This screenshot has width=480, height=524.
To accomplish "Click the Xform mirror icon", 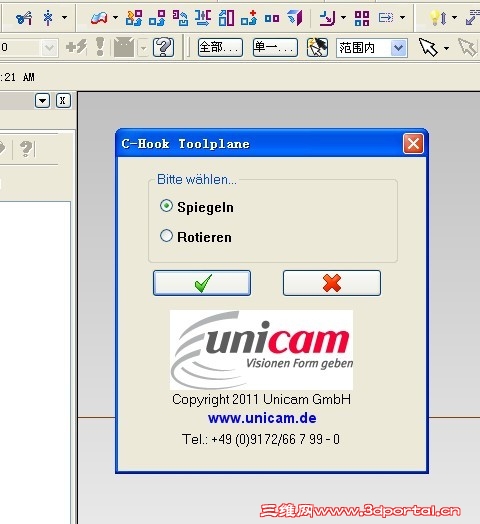I will click(x=203, y=17).
